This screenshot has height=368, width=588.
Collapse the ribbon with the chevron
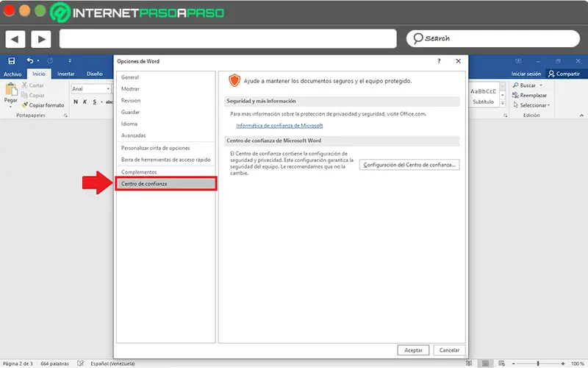coord(581,116)
